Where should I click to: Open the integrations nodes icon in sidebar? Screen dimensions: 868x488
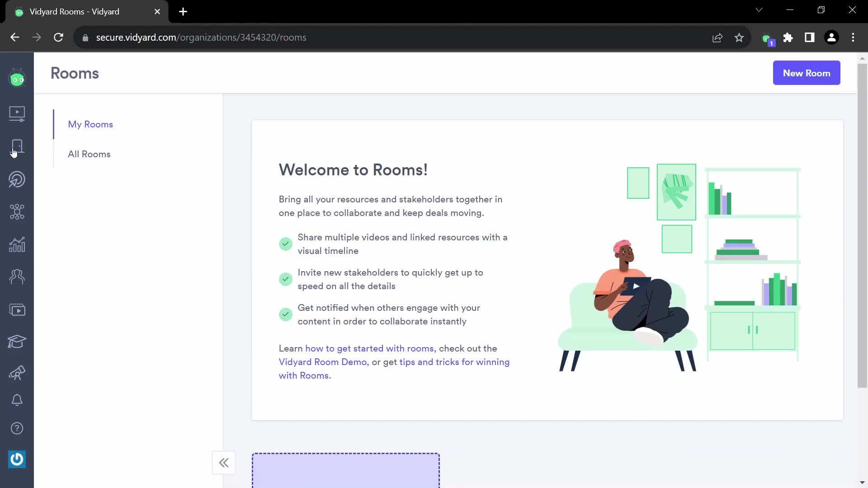click(17, 211)
